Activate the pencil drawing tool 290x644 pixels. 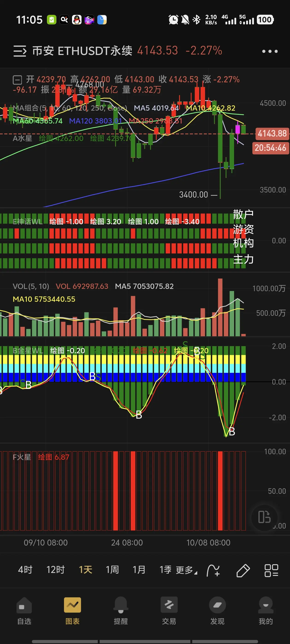(x=243, y=570)
